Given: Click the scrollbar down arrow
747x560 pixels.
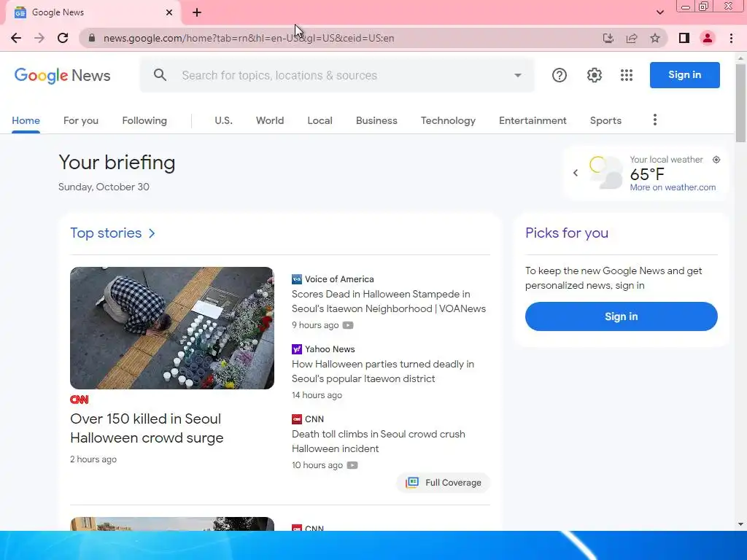Looking at the screenshot, I should click(x=740, y=524).
